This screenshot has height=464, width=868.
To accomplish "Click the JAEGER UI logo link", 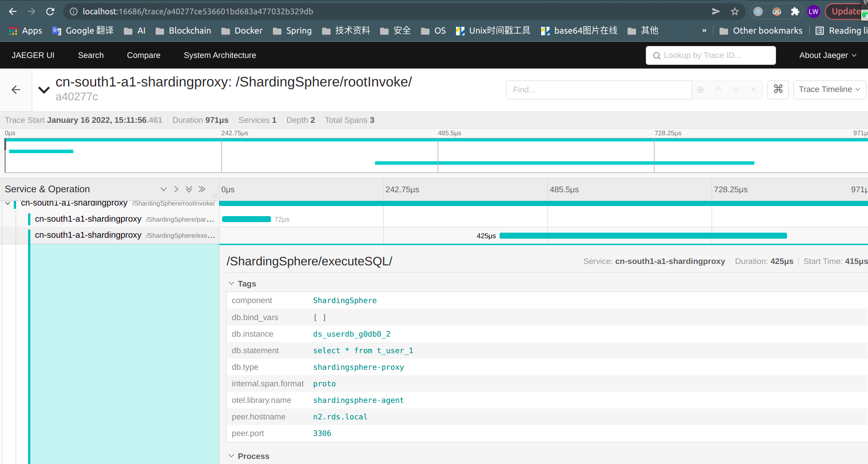I will click(x=33, y=55).
